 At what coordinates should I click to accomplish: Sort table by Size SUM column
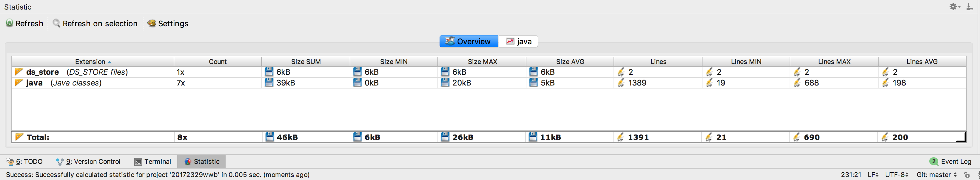coord(306,61)
